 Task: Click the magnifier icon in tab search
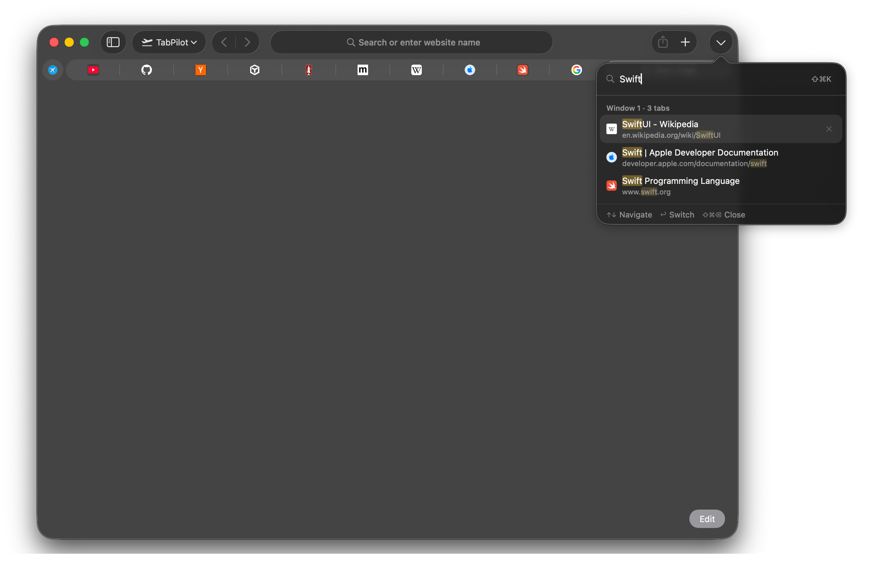point(610,79)
